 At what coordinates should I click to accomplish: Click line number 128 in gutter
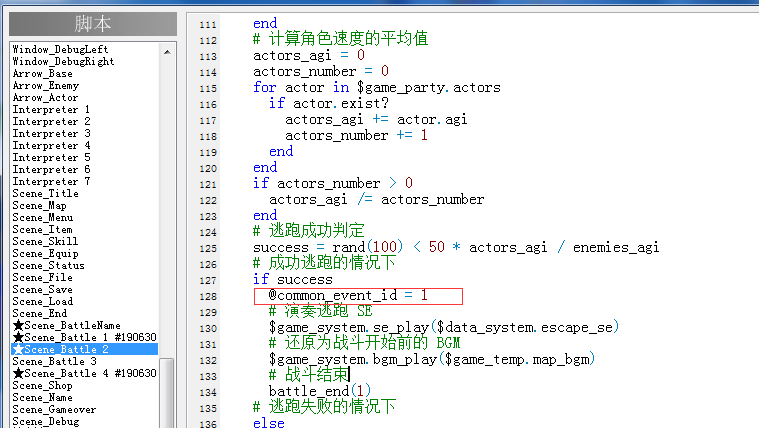tap(208, 296)
